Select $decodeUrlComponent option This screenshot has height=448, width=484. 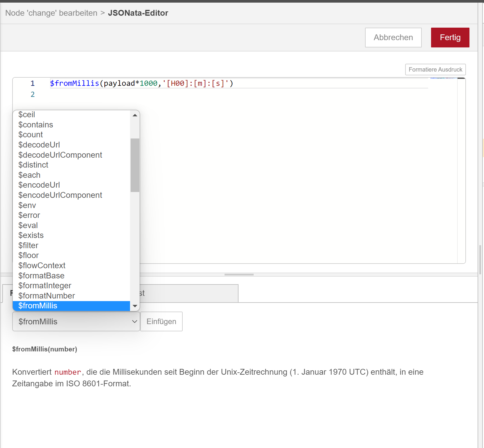pyautogui.click(x=72, y=155)
